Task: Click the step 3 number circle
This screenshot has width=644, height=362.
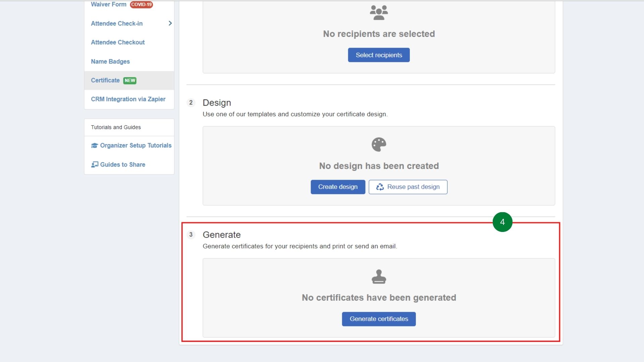Action: pyautogui.click(x=191, y=235)
